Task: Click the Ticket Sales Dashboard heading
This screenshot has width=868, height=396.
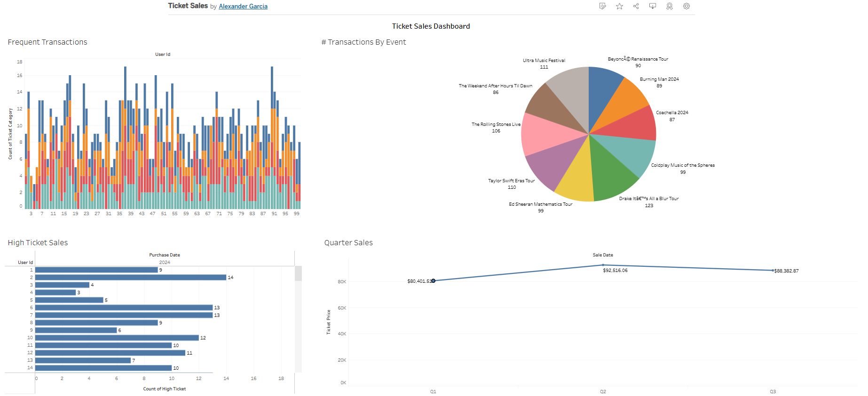Action: click(431, 26)
